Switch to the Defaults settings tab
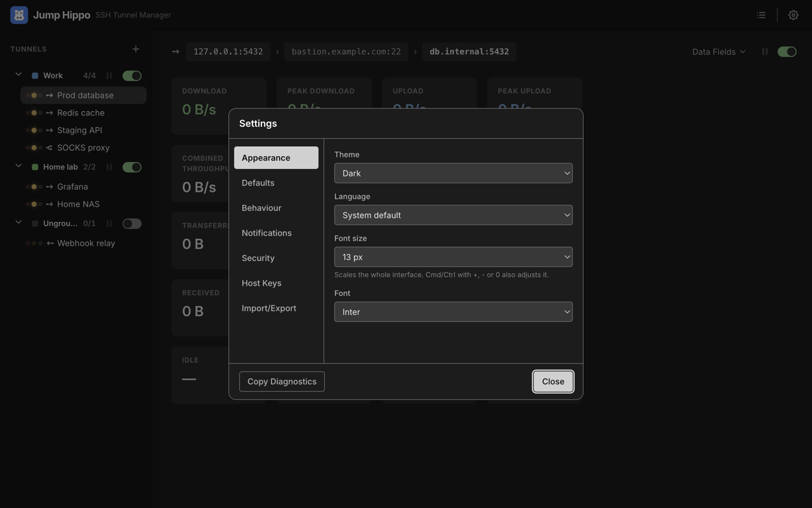This screenshot has width=812, height=508. (276, 183)
